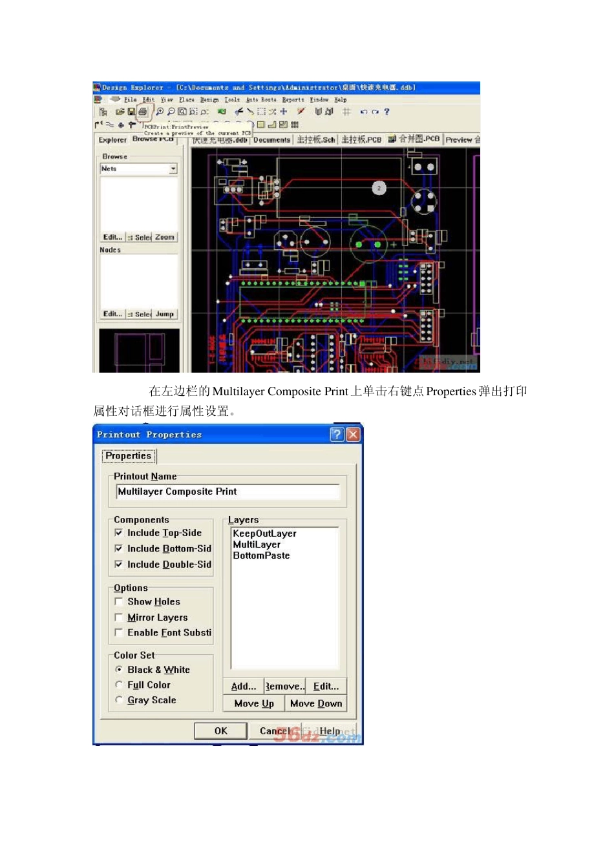Click the Move Selection cross icon
Image resolution: width=614 pixels, height=868 pixels.
pos(284,112)
